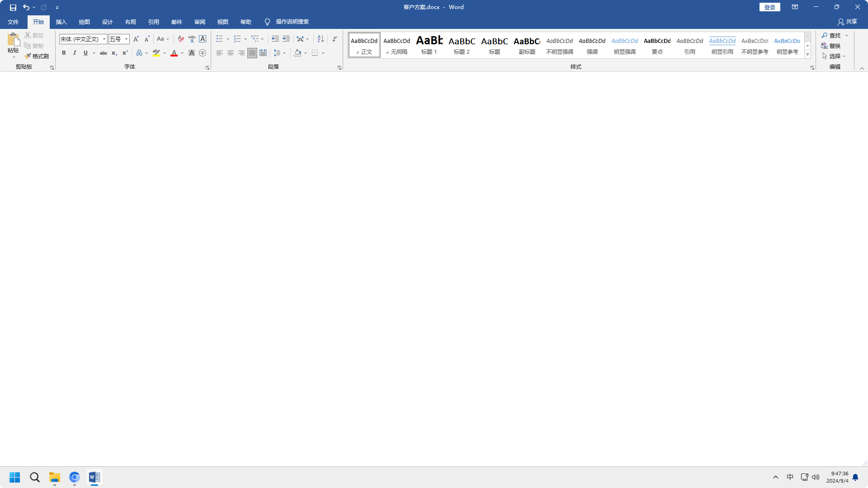Image resolution: width=868 pixels, height=488 pixels.
Task: Open Windows Start menu
Action: coord(14,477)
